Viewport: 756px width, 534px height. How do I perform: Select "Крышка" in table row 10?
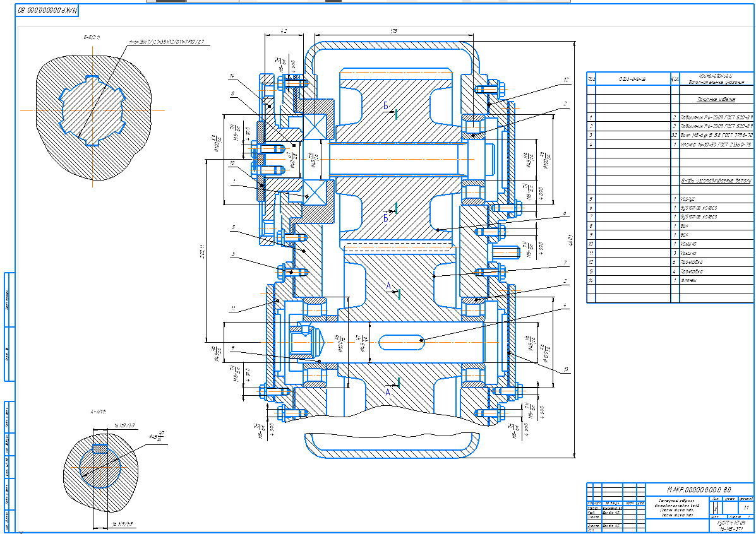point(689,244)
